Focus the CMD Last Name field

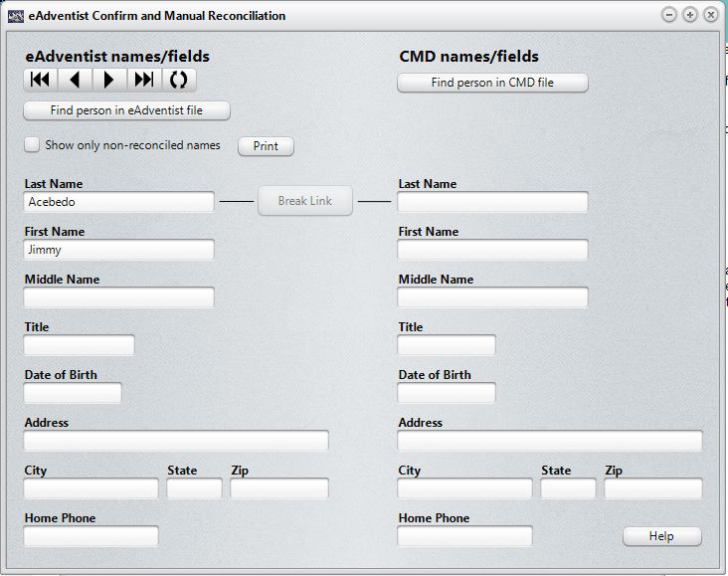[x=492, y=202]
